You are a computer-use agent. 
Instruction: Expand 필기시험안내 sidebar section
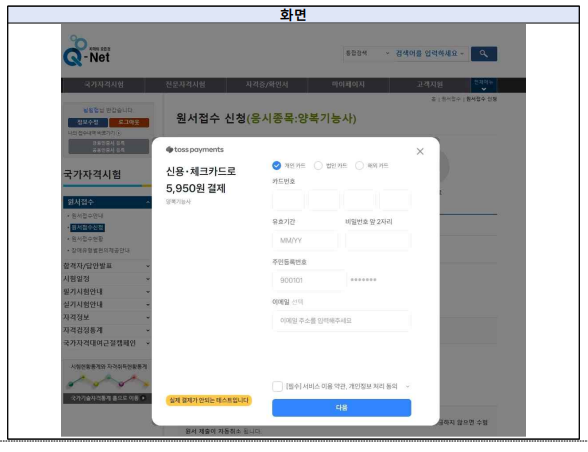click(x=107, y=292)
